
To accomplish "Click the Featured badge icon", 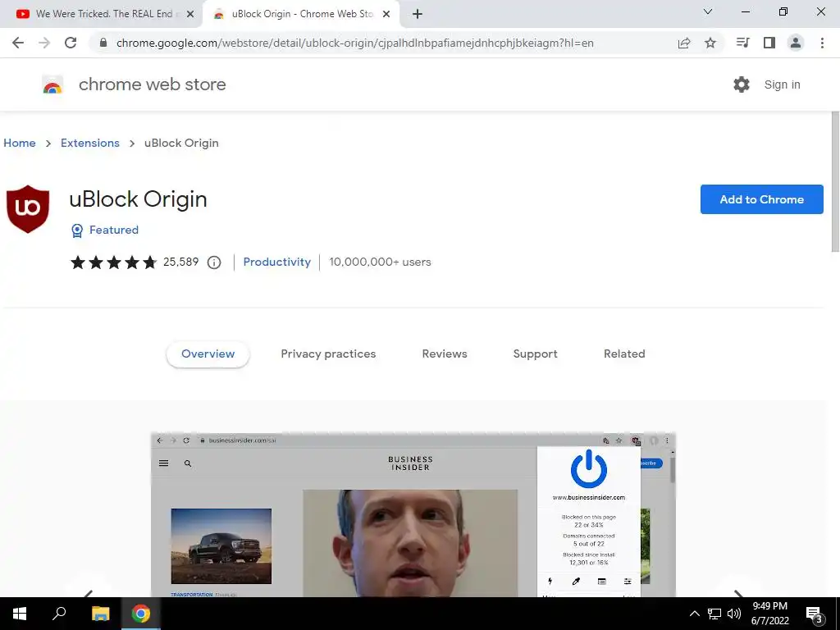I will pyautogui.click(x=77, y=231).
